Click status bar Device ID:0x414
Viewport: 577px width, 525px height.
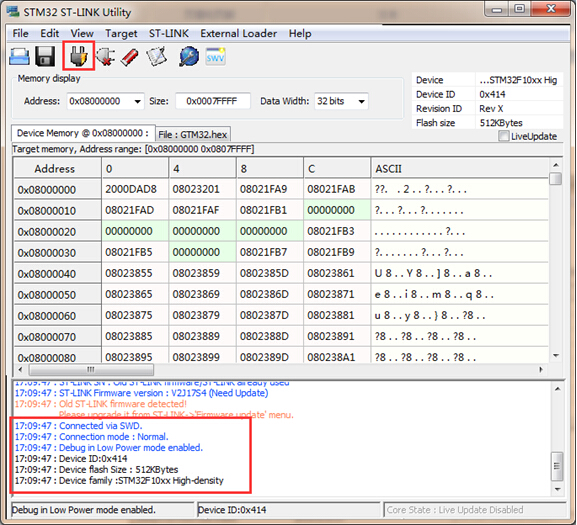[288, 510]
